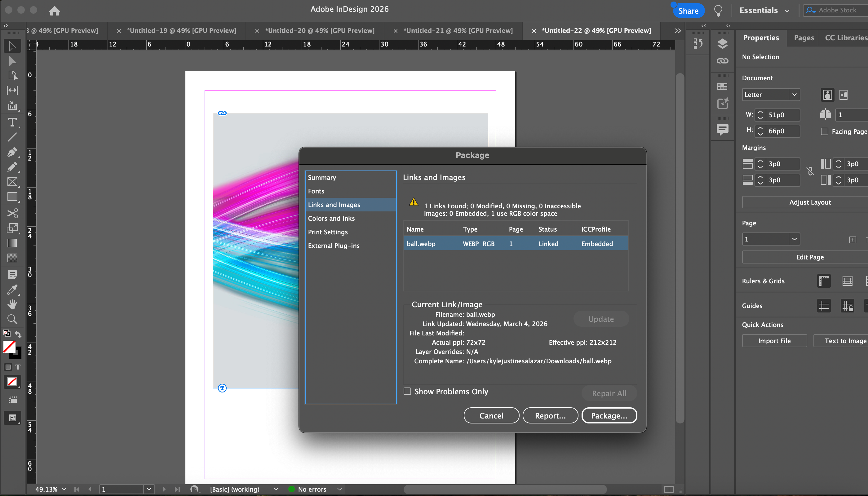Select the Type tool in toolbar

pyautogui.click(x=12, y=122)
